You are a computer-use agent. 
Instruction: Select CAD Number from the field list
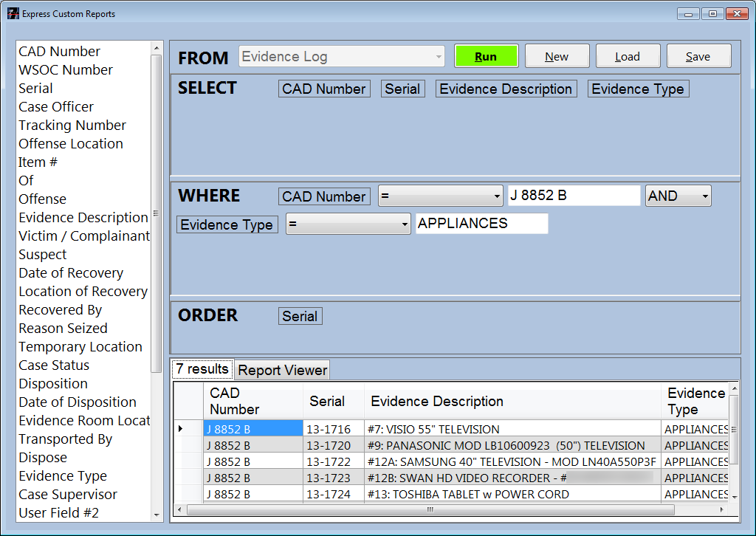coord(59,51)
